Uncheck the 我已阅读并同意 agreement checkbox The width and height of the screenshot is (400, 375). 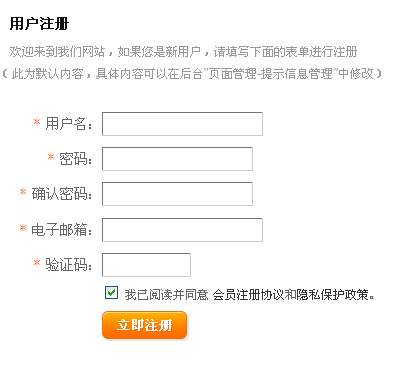pyautogui.click(x=111, y=293)
